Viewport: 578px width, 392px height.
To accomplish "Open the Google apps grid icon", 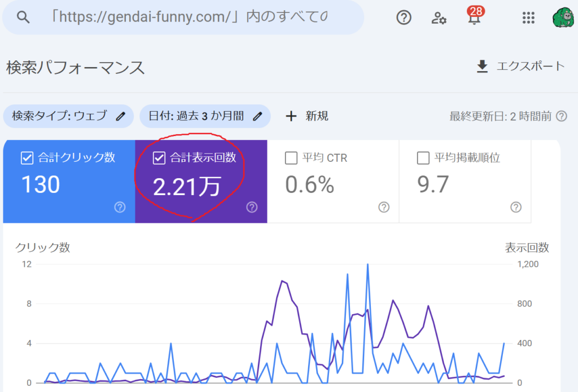I will tap(528, 18).
